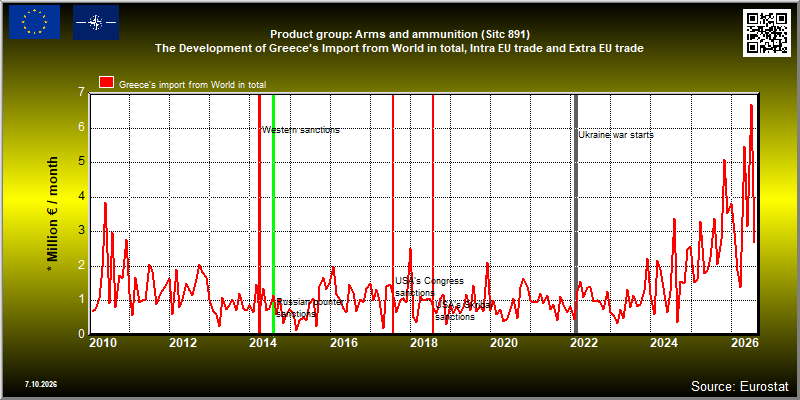Click the Russian counter sanctions annotation
The height and width of the screenshot is (400, 800).
click(310, 308)
